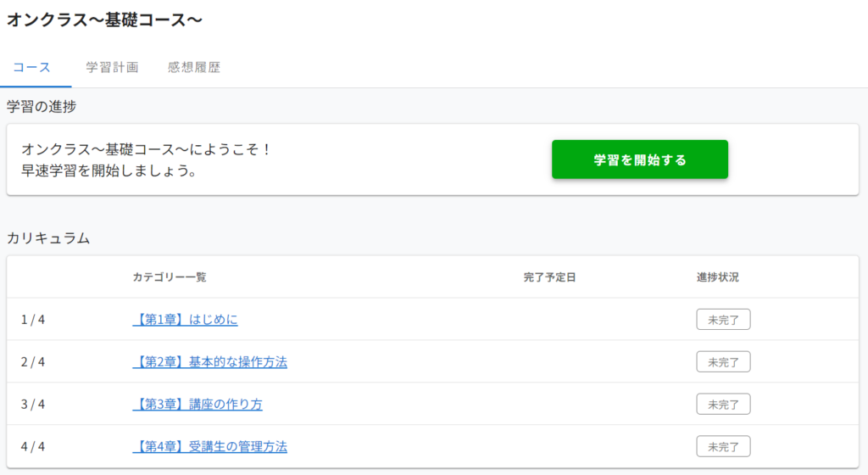Click the 未完了 badge for 第3章
Image resolution: width=868 pixels, height=475 pixels.
pos(723,405)
